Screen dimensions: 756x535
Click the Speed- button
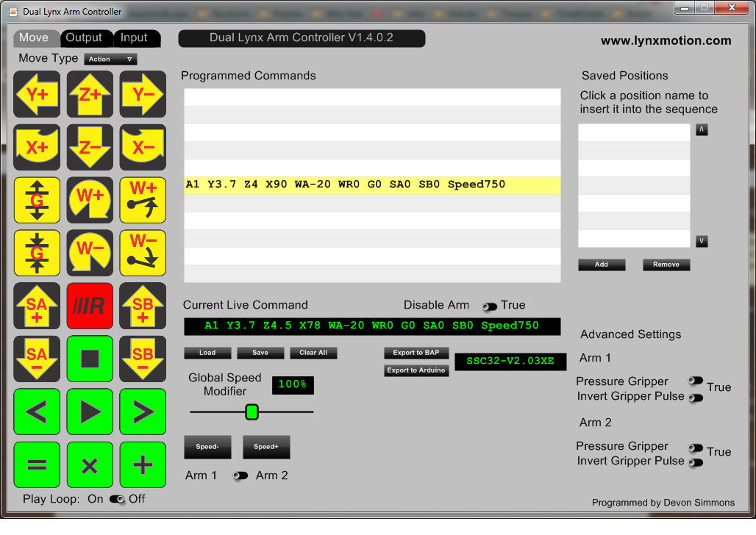207,447
